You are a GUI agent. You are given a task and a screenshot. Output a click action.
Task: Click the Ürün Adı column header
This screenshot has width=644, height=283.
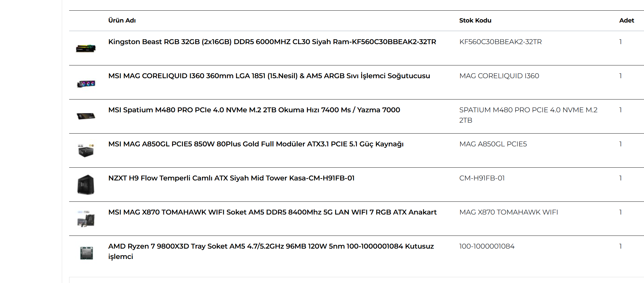pos(122,20)
